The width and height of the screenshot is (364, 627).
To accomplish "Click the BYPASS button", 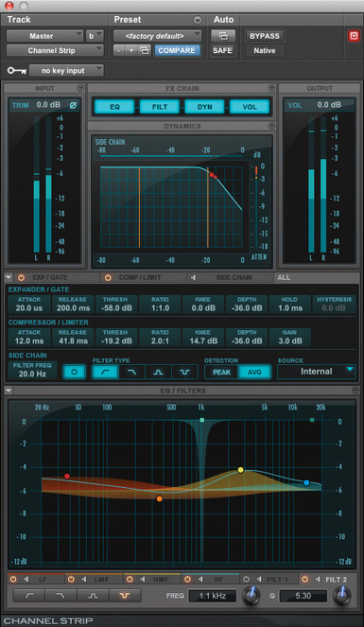I will click(265, 36).
